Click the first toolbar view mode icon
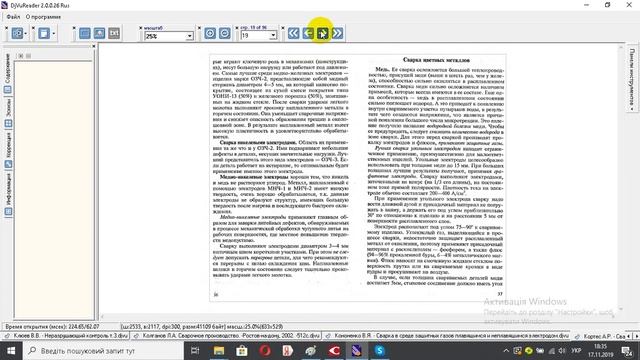 [17, 33]
